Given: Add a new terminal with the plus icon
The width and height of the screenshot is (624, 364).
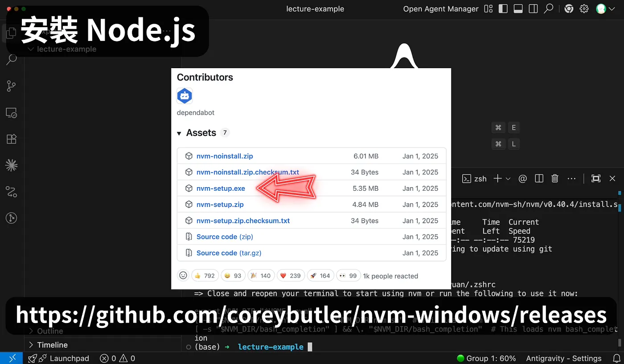Looking at the screenshot, I should 497,179.
